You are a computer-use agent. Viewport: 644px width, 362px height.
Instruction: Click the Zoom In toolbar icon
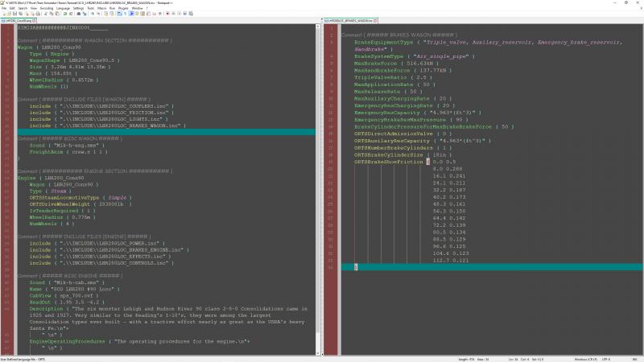93,14
